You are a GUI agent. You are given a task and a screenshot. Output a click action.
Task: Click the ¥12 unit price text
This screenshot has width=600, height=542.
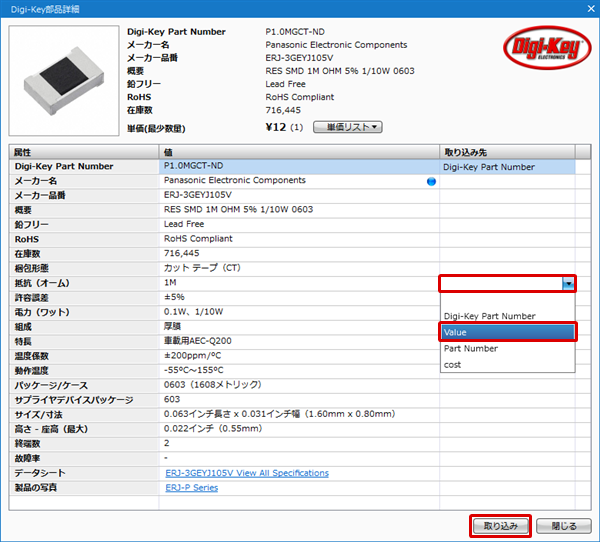click(276, 127)
